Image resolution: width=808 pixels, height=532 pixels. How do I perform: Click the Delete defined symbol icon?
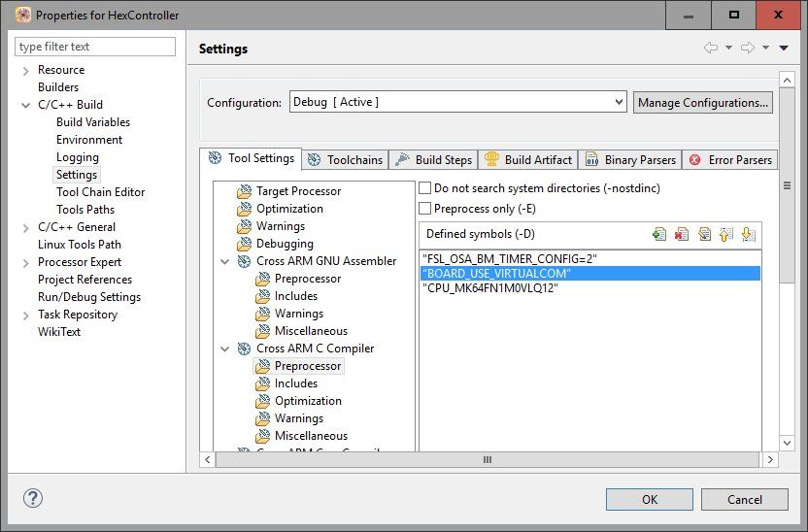click(x=681, y=234)
